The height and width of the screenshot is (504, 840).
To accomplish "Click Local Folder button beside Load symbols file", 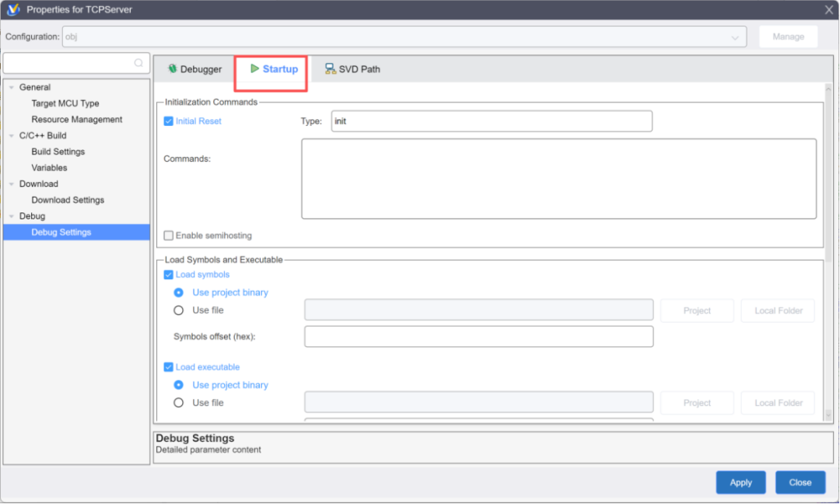I will point(778,310).
